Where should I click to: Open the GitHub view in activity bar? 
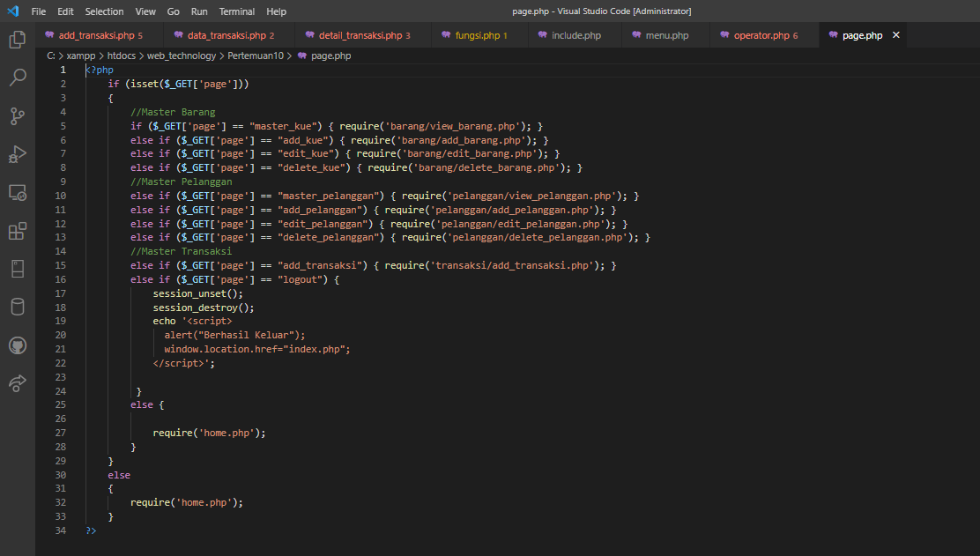point(18,345)
